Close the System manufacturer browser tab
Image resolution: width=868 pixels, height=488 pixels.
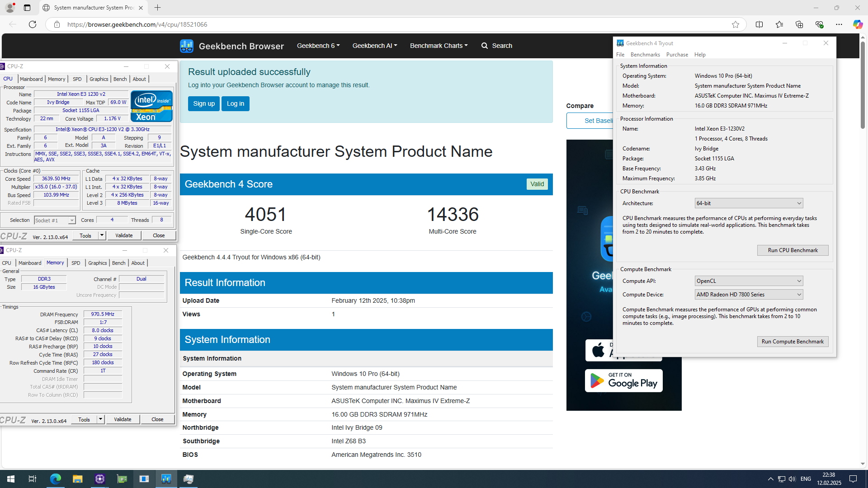coord(141,8)
